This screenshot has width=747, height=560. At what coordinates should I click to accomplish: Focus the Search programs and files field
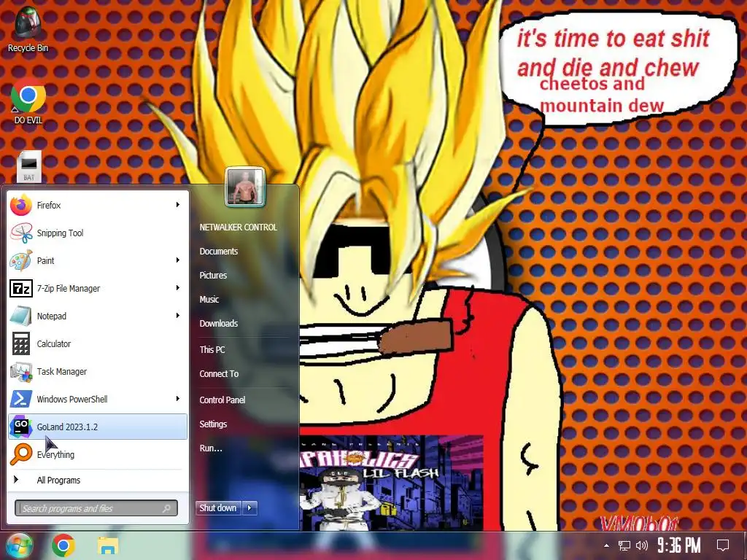coord(96,508)
